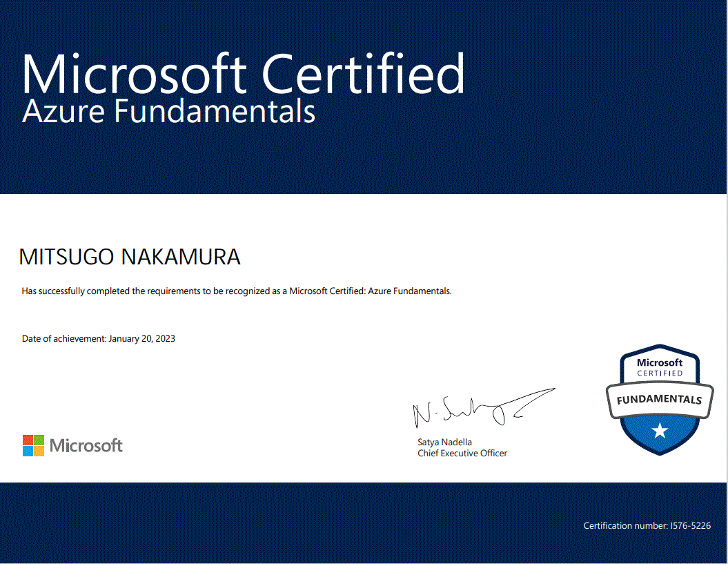This screenshot has height=564, width=728.
Task: Click "Date of achievement: January 20, 2023"
Action: (99, 339)
